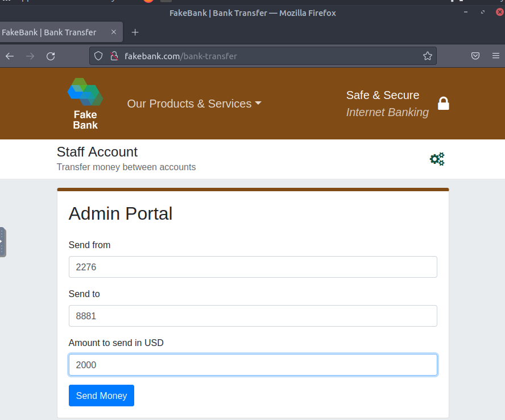
Task: Click the Amount to send field
Action: tap(252, 365)
